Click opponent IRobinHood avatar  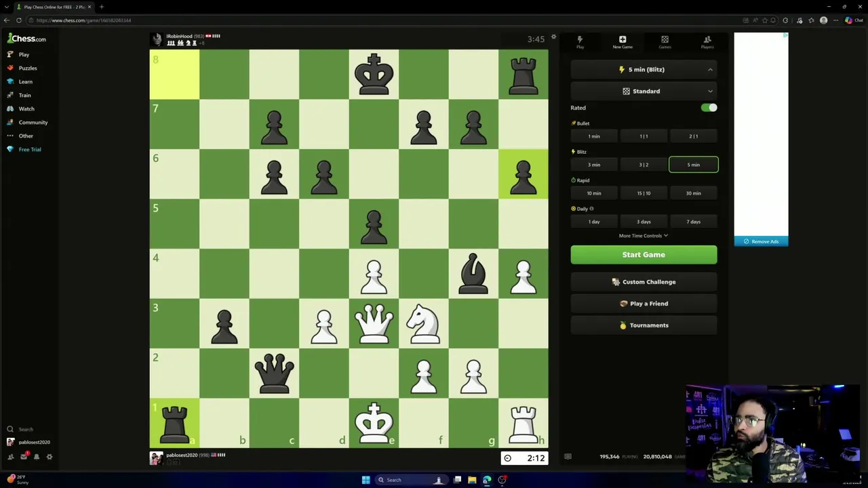click(157, 39)
